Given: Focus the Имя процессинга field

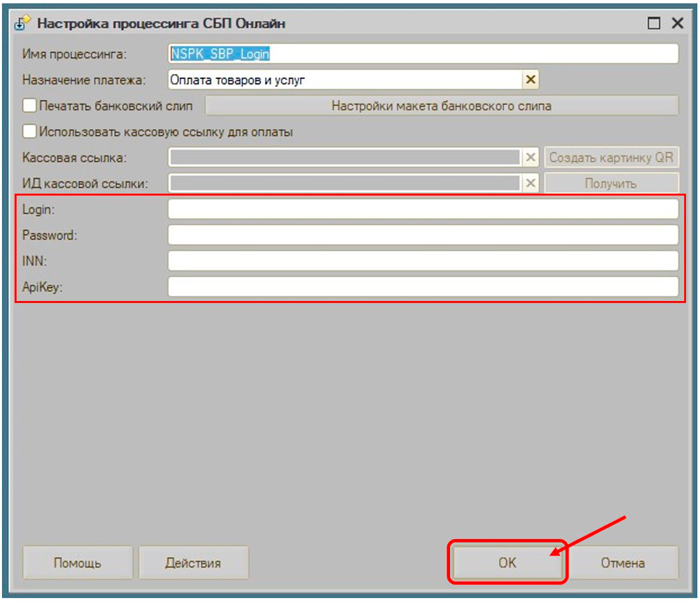Looking at the screenshot, I should click(423, 54).
